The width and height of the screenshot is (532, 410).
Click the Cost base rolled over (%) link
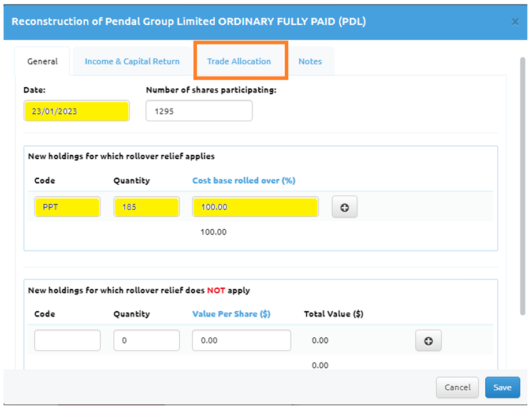pos(243,180)
